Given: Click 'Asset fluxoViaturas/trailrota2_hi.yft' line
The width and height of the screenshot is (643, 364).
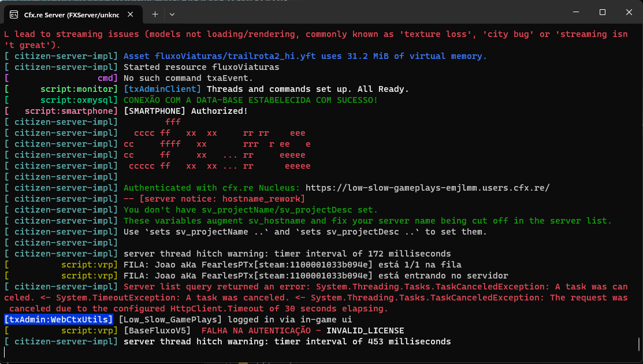Looking at the screenshot, I should click(x=305, y=56).
